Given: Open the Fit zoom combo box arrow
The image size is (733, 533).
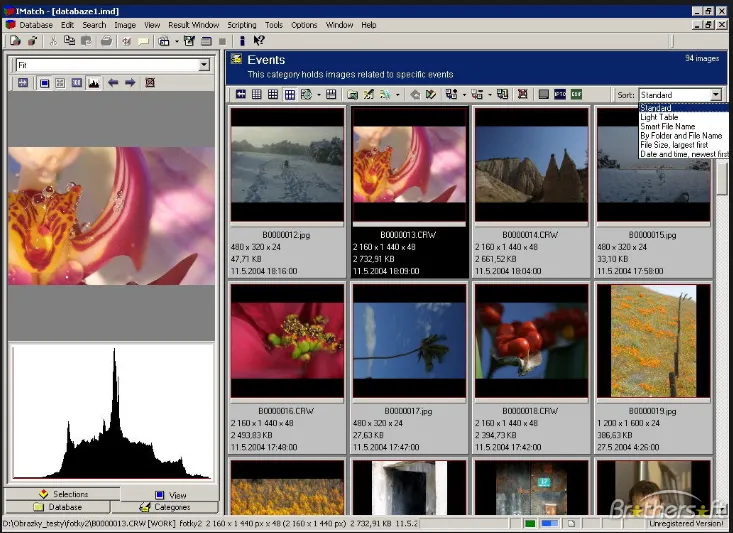Looking at the screenshot, I should [204, 65].
